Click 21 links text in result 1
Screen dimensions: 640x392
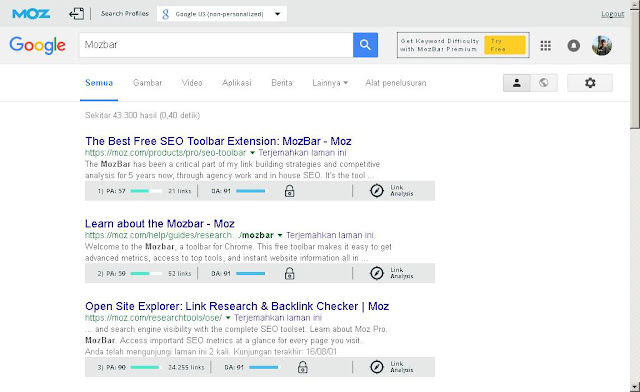coord(180,191)
